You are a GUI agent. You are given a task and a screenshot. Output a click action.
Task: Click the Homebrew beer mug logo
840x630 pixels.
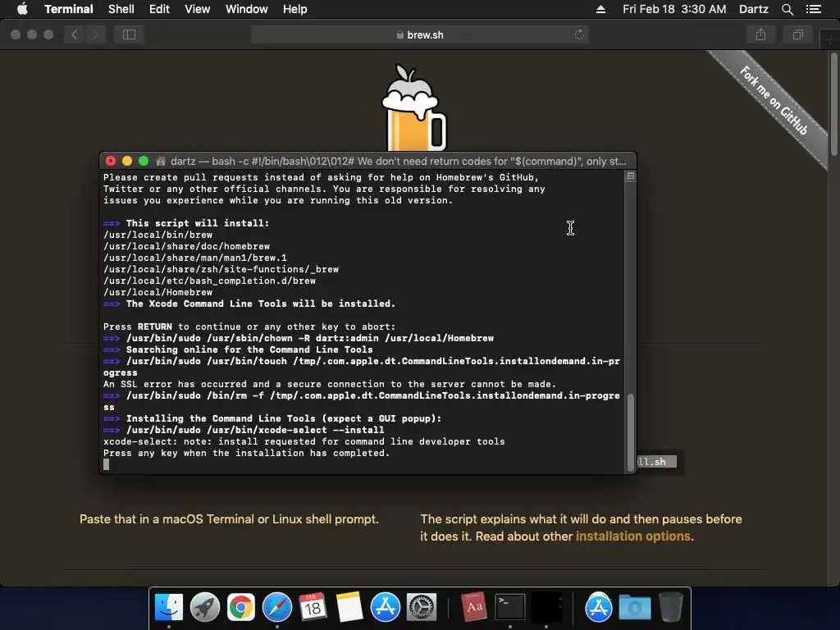tap(413, 107)
